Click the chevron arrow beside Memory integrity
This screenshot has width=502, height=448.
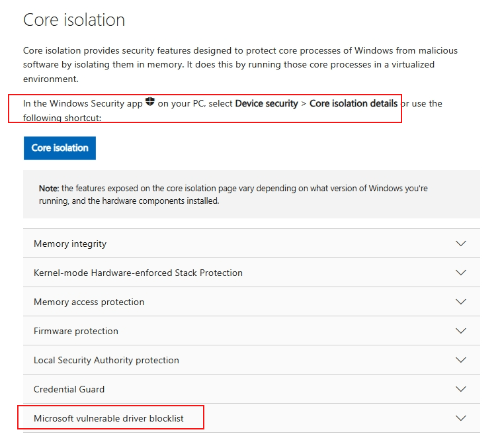pyautogui.click(x=461, y=244)
